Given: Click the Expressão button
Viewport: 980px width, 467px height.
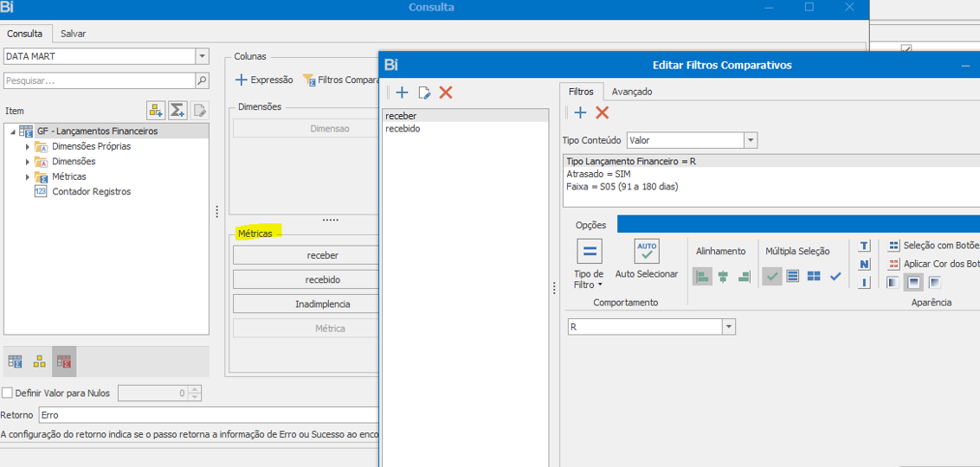Looking at the screenshot, I should [x=264, y=80].
